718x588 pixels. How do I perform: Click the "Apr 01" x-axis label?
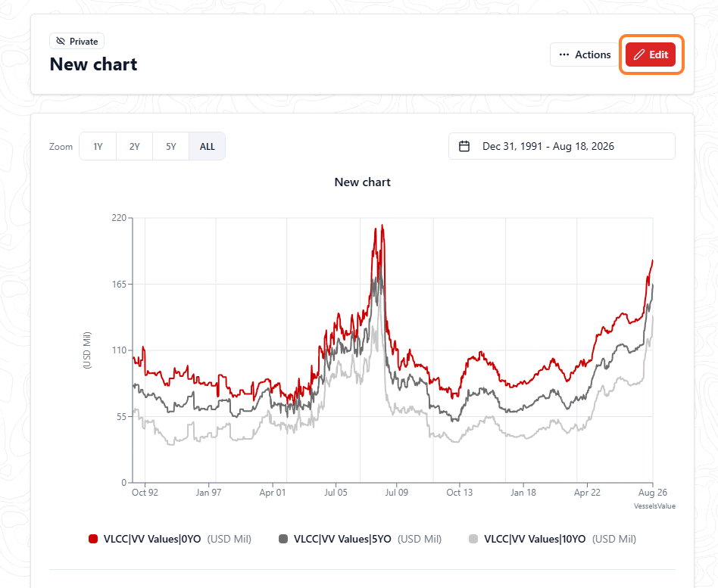point(273,493)
